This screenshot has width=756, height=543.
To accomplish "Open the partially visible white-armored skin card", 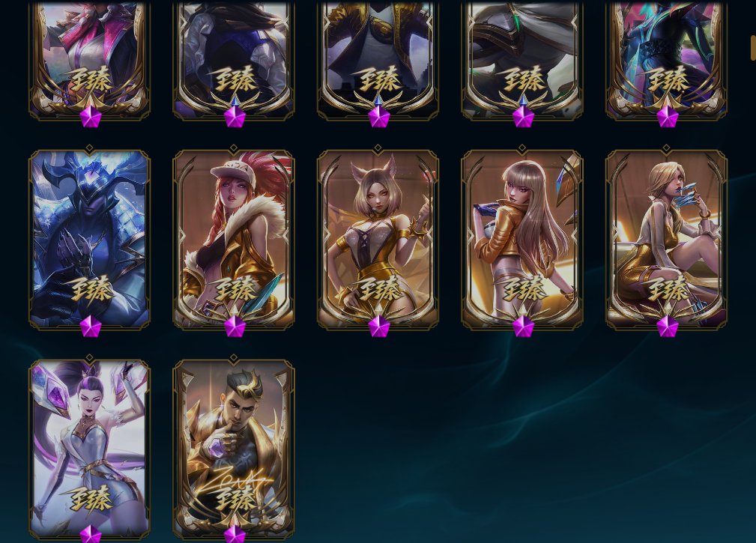I will (x=522, y=60).
